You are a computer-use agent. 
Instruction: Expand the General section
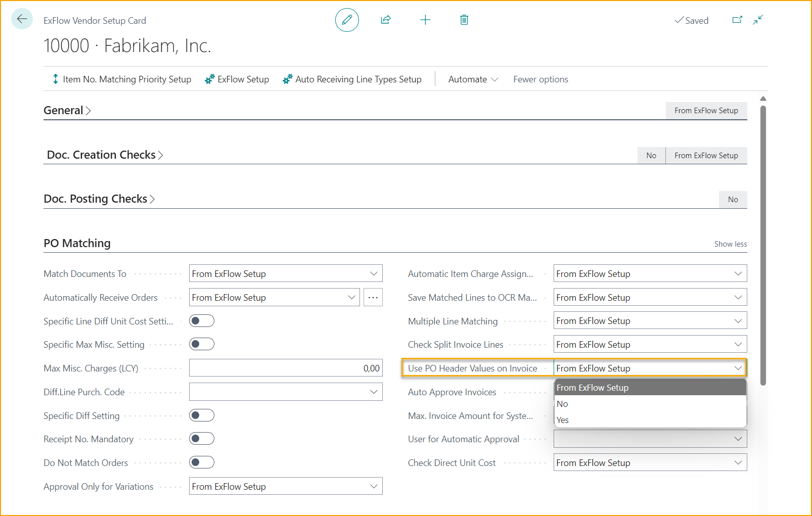coord(67,110)
